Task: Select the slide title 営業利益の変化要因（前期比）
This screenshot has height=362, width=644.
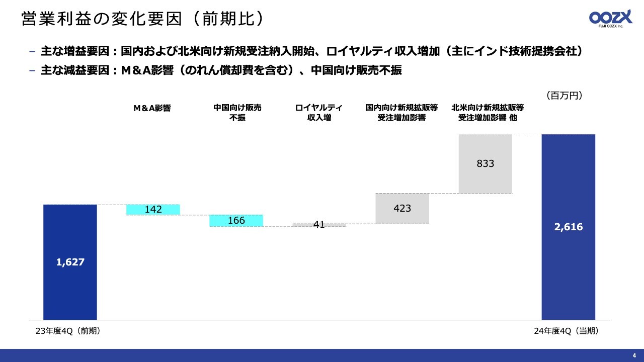Action: (143, 19)
